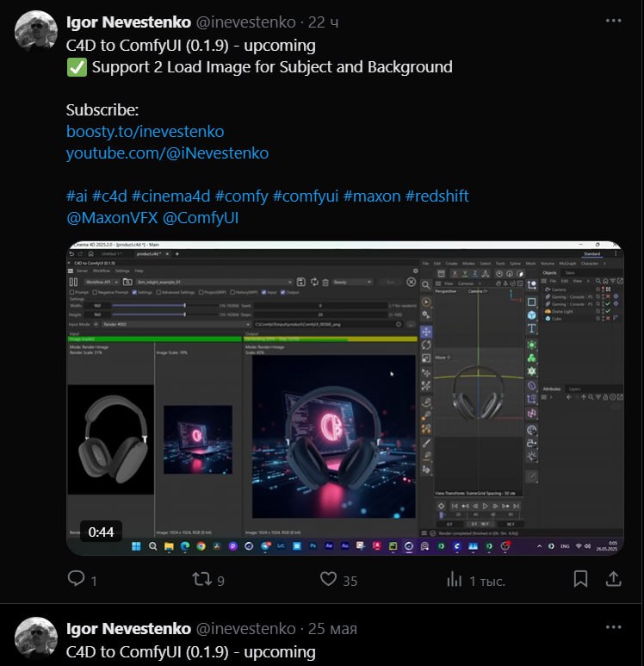
Task: Open Igor Nevestenko's avatar on the 22 ч post
Action: (x=36, y=31)
